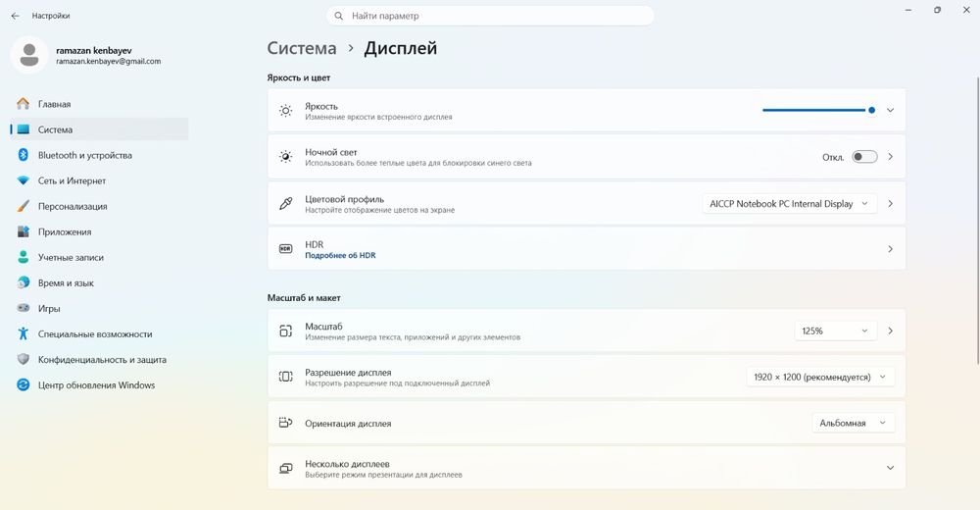Open Конфиденциальность и защита section
This screenshot has width=980, height=510.
[99, 360]
